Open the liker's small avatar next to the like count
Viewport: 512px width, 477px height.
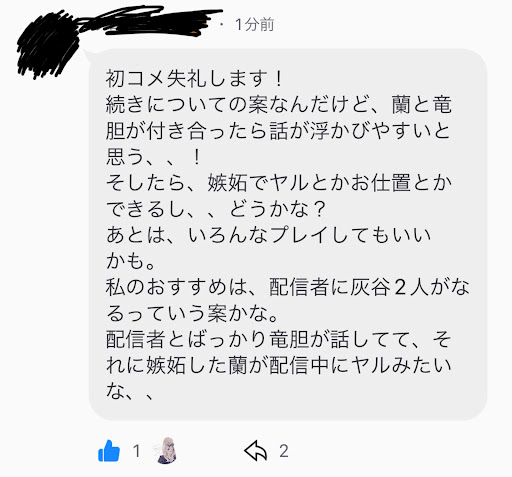[x=167, y=451]
